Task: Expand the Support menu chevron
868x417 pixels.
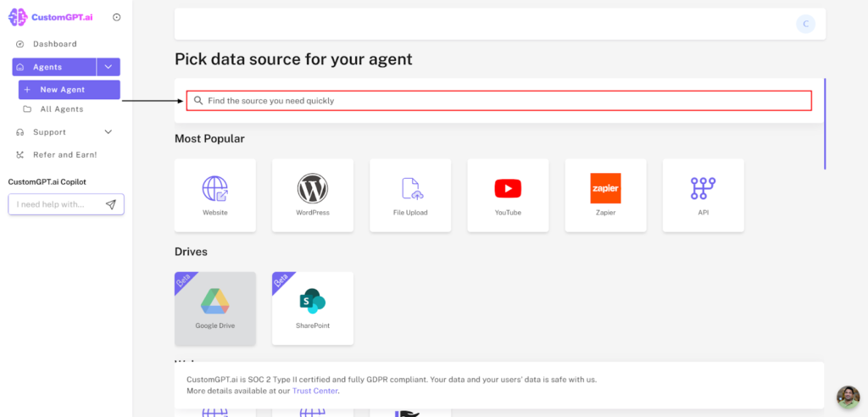Action: point(108,132)
